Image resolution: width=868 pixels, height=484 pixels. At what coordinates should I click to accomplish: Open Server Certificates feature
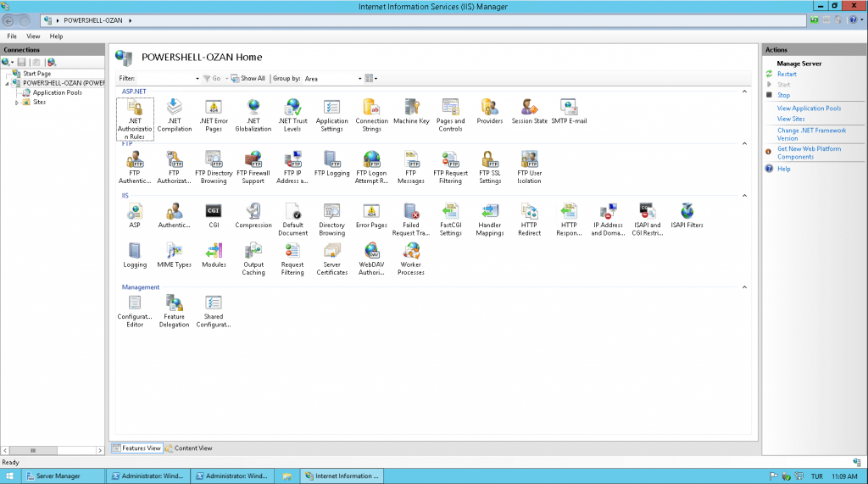tap(331, 259)
